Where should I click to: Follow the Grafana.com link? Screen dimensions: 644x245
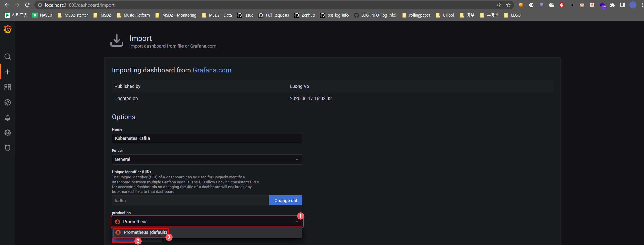212,70
